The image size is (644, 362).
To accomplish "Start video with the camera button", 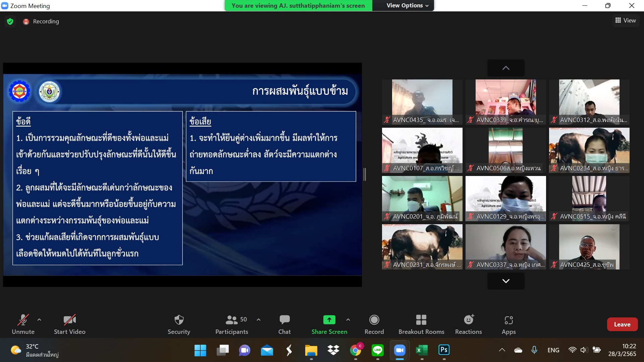I will (x=69, y=324).
